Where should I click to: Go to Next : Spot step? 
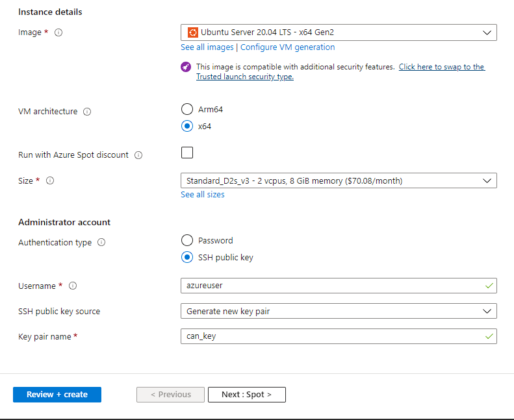pyautogui.click(x=246, y=395)
